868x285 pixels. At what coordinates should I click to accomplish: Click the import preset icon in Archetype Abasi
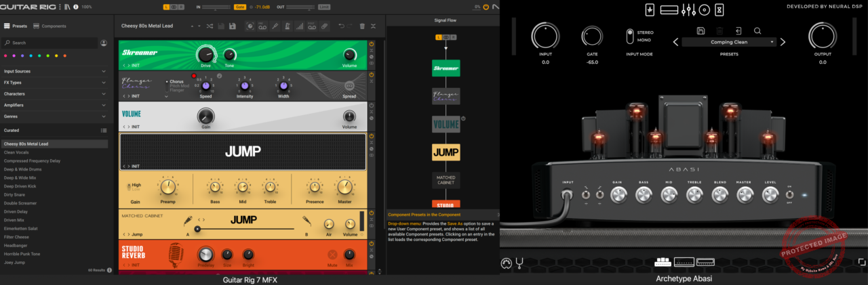[738, 30]
